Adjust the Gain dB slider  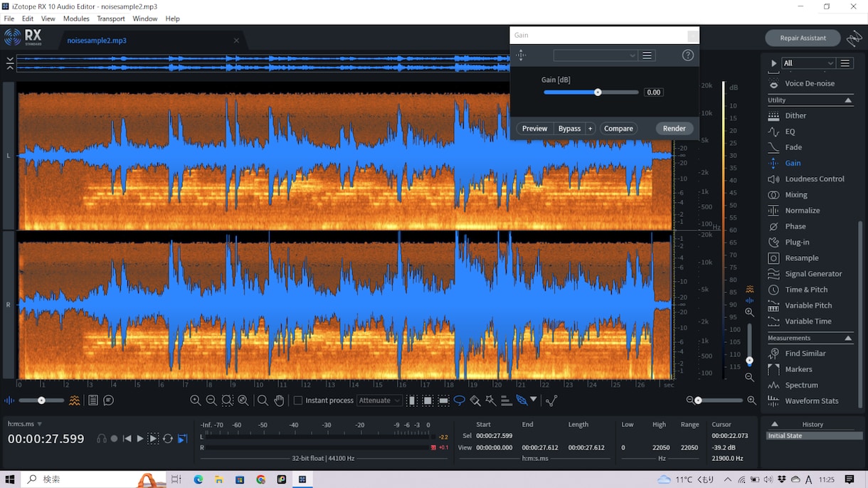point(591,92)
